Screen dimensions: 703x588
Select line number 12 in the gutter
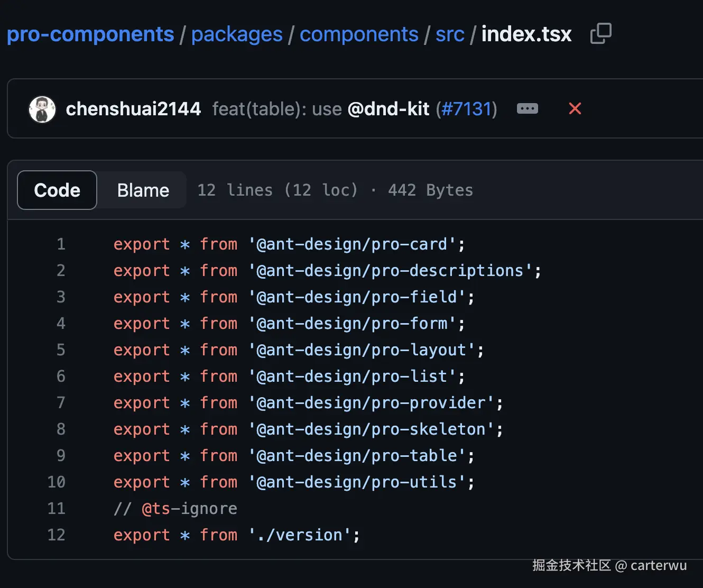click(x=57, y=535)
